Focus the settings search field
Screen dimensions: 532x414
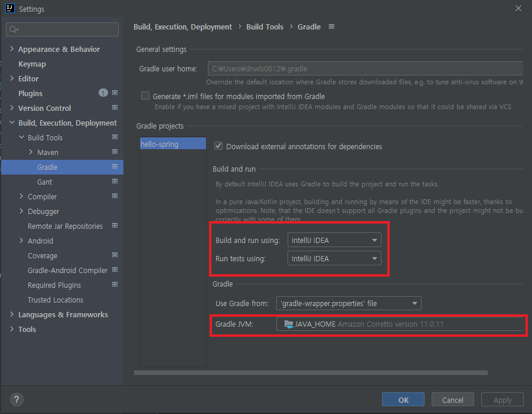tap(63, 29)
